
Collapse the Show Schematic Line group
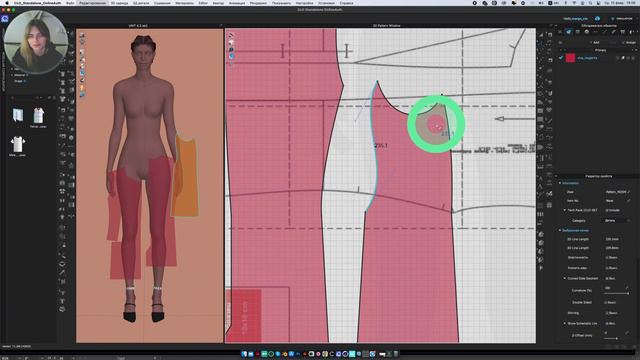click(565, 323)
